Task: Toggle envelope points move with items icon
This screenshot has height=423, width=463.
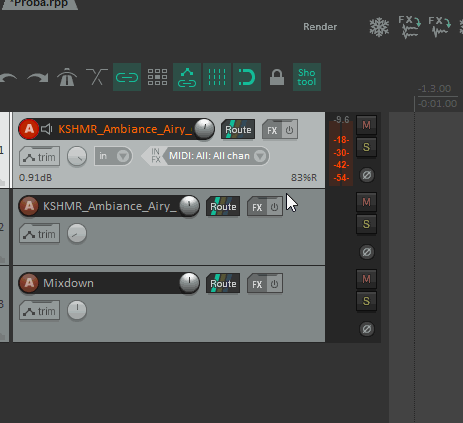Action: (187, 77)
